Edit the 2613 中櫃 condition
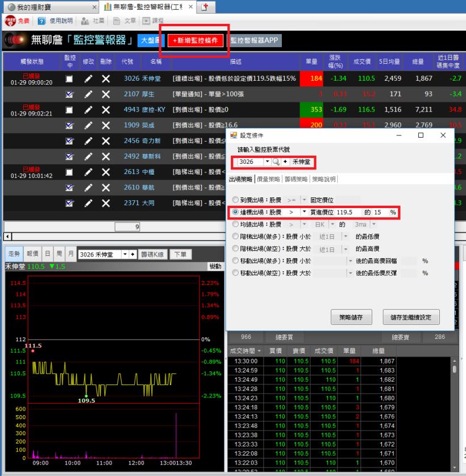This screenshot has height=476, width=466. coord(88,172)
